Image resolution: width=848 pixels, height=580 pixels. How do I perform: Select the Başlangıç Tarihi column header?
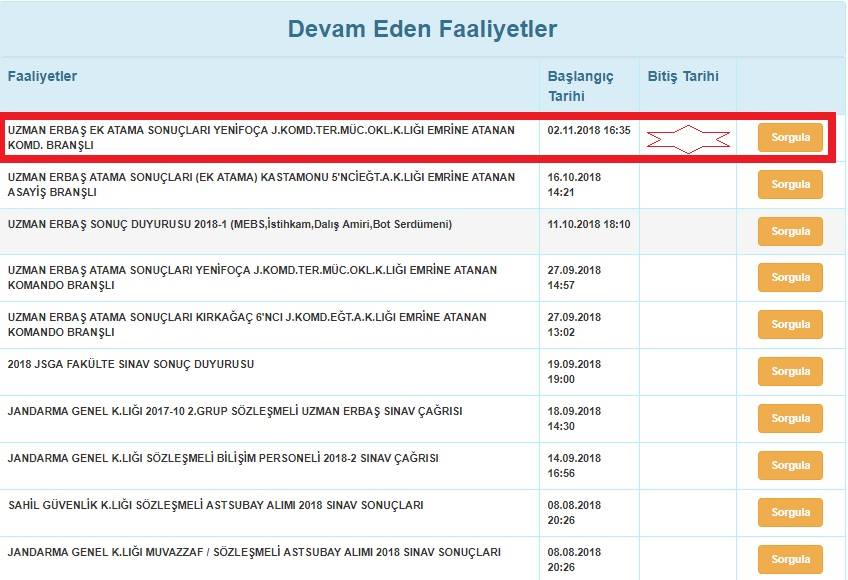(x=580, y=86)
